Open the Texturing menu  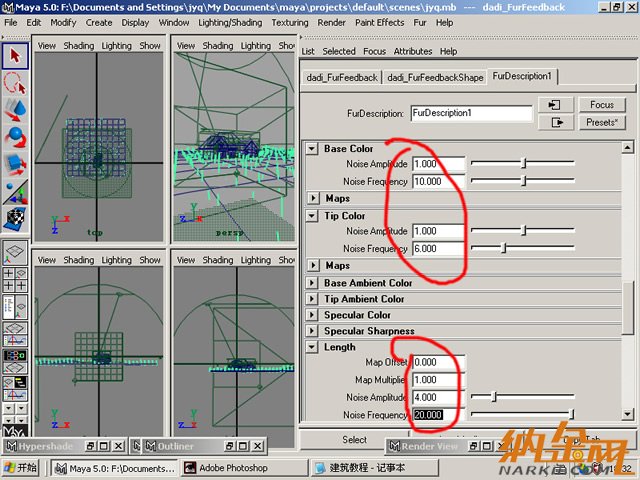pyautogui.click(x=290, y=23)
